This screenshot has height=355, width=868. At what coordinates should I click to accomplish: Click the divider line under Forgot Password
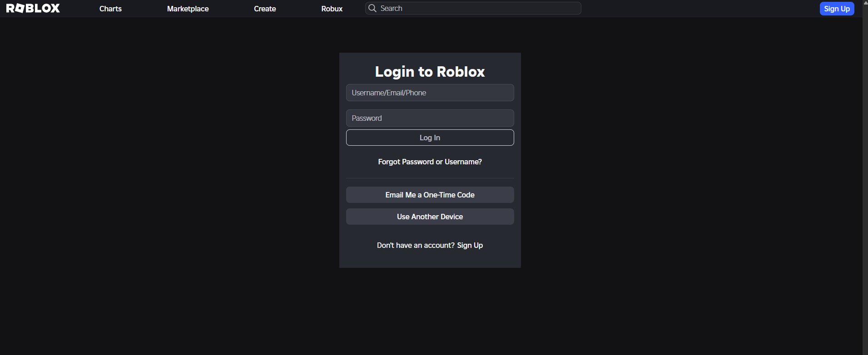430,178
